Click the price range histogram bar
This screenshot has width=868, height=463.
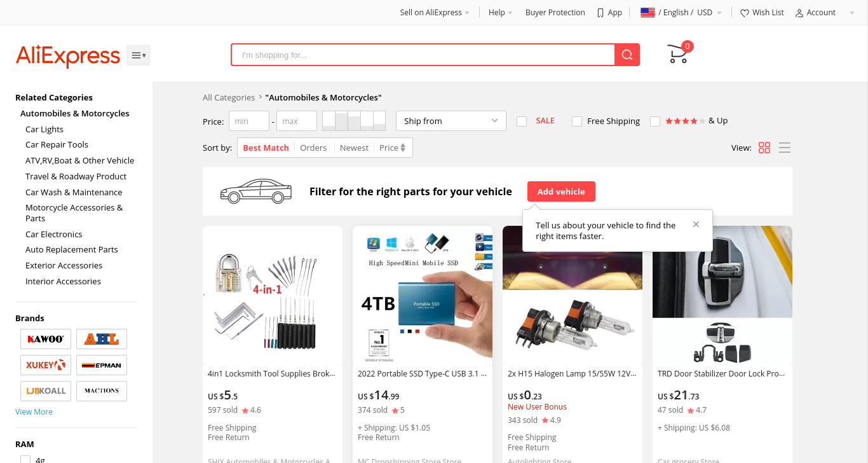[354, 121]
